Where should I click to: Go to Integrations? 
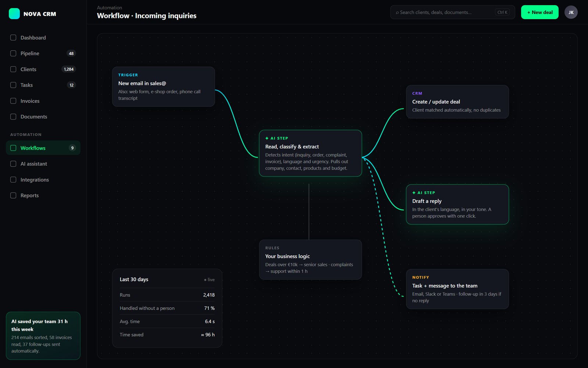[43, 180]
